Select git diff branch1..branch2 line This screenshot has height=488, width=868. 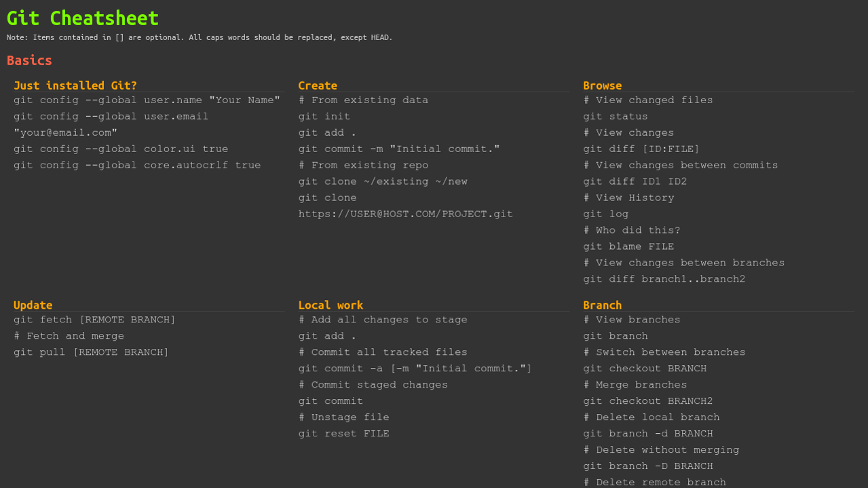point(664,280)
